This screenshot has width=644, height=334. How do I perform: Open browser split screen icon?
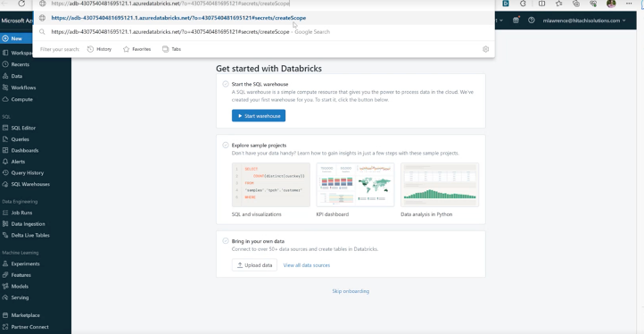(x=541, y=4)
